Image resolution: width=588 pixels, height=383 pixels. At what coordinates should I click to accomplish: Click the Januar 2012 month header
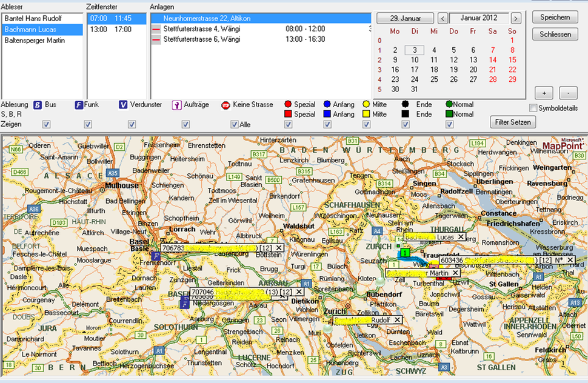coord(479,18)
